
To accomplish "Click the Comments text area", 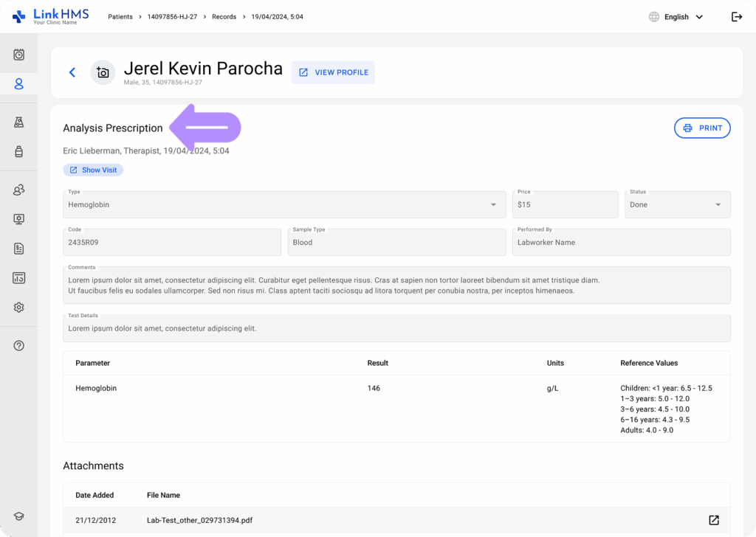I will [x=396, y=285].
